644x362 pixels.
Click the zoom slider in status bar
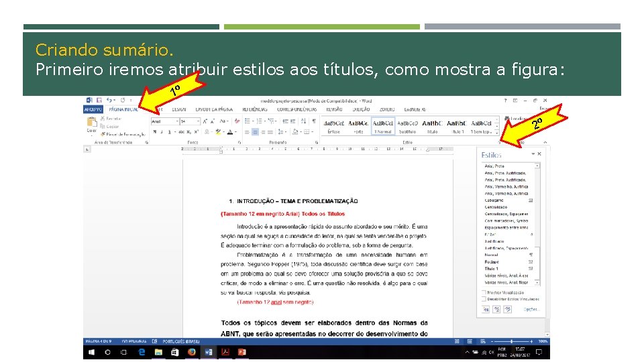tap(511, 341)
